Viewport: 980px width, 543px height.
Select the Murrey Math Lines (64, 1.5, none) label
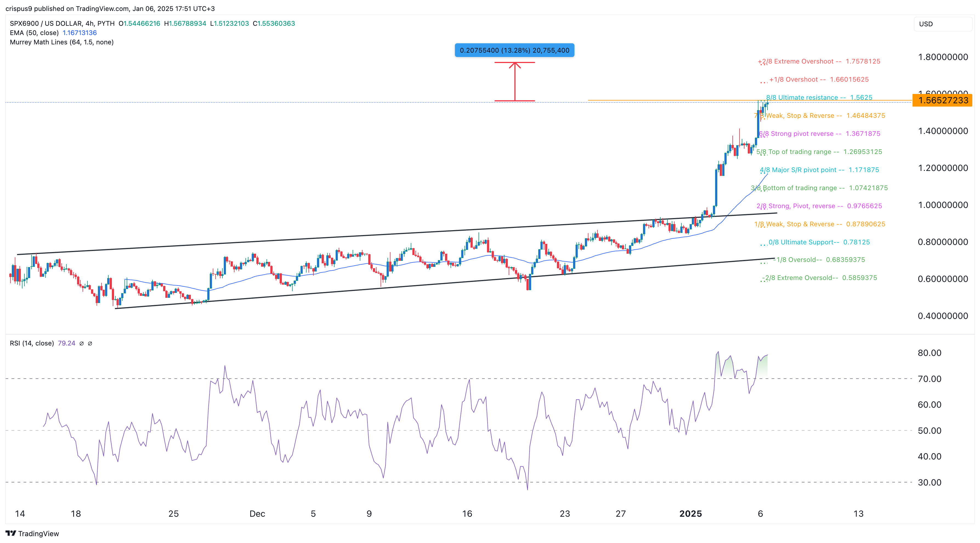click(62, 42)
